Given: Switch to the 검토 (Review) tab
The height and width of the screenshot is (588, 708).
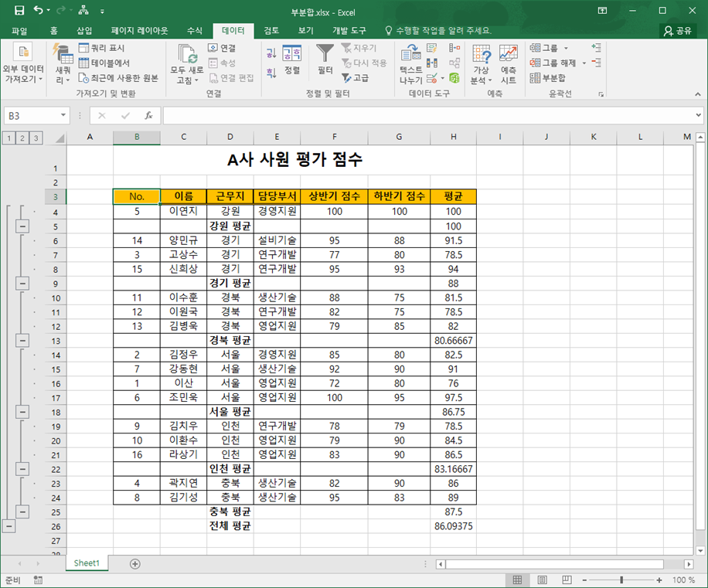Looking at the screenshot, I should (x=271, y=30).
